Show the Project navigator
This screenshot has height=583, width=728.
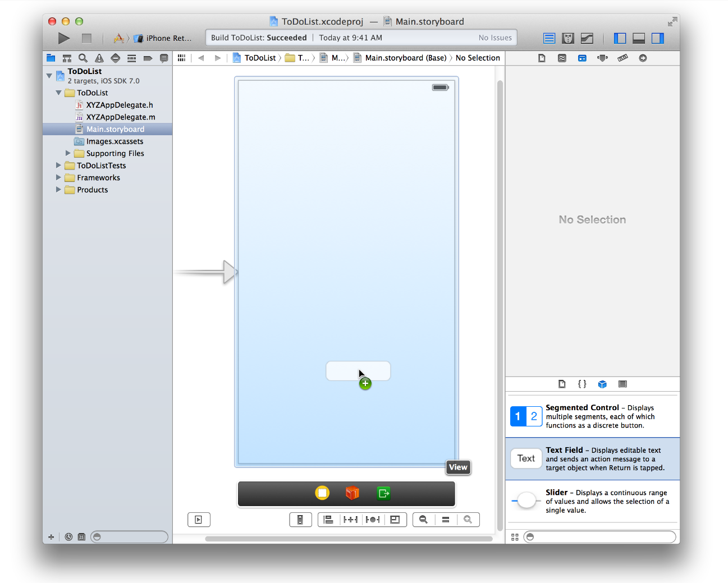51,58
